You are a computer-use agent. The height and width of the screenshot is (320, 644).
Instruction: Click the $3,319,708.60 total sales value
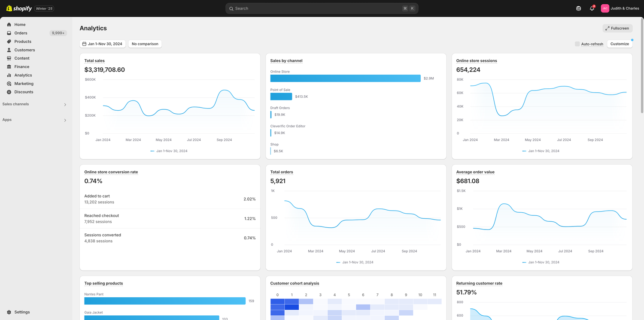[104, 70]
